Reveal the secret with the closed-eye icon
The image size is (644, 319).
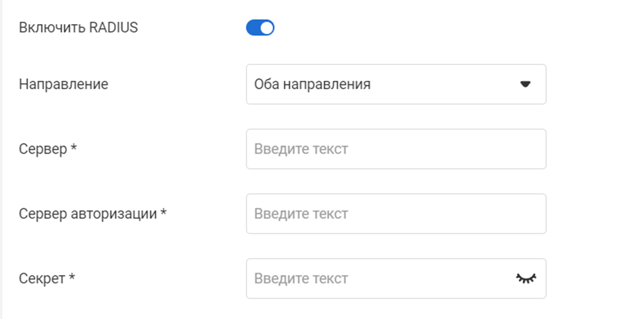tap(526, 278)
